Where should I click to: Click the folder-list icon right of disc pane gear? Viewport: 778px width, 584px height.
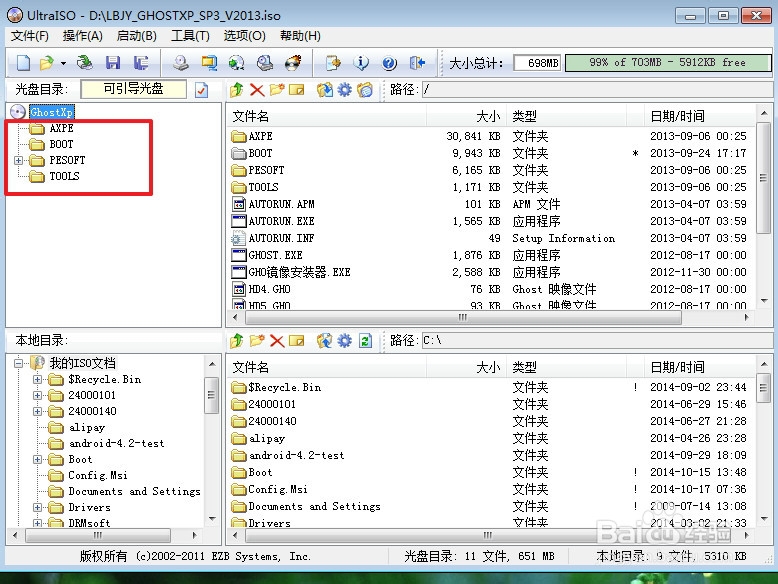pos(365,90)
